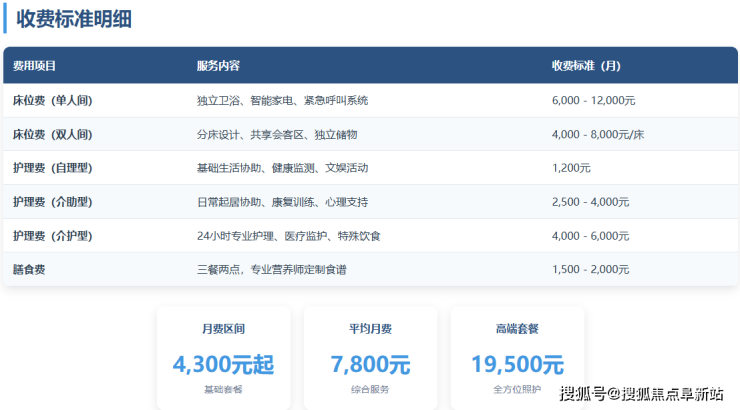This screenshot has width=740, height=410.
Task: Click the 护理费（介助型） row label
Action: pyautogui.click(x=52, y=202)
